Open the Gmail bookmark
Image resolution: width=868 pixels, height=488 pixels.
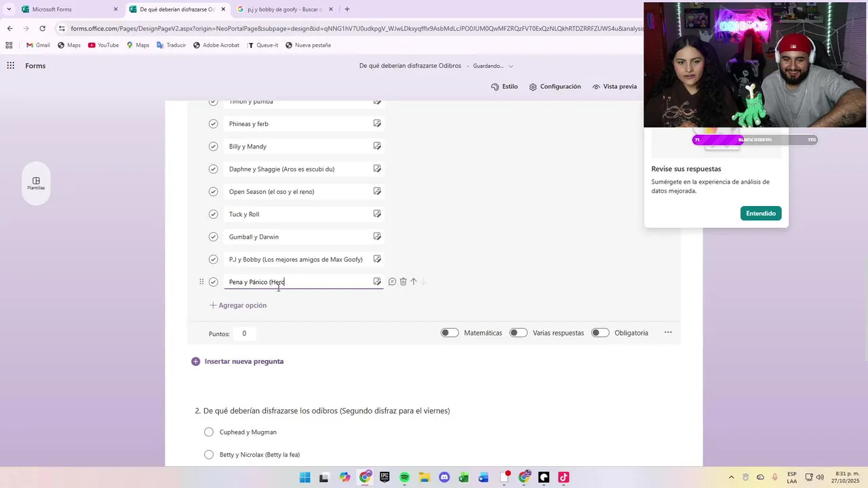(38, 45)
